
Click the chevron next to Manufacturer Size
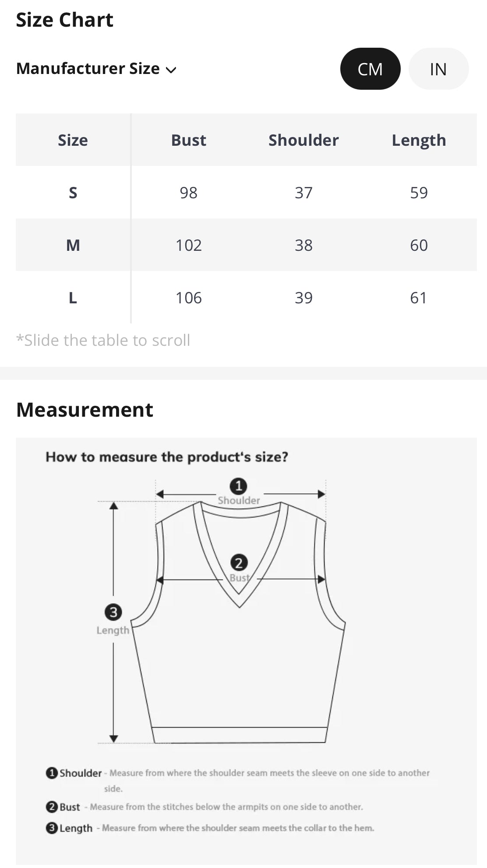tap(171, 70)
